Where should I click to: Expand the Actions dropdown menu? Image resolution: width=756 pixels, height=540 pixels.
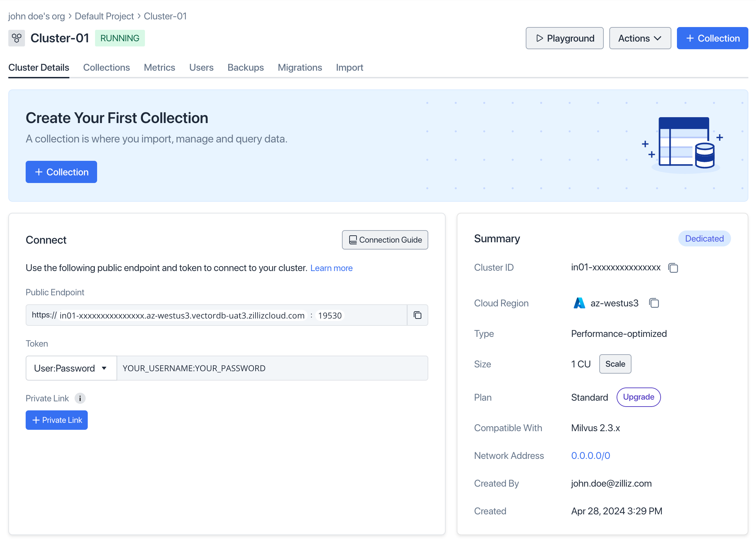[639, 38]
